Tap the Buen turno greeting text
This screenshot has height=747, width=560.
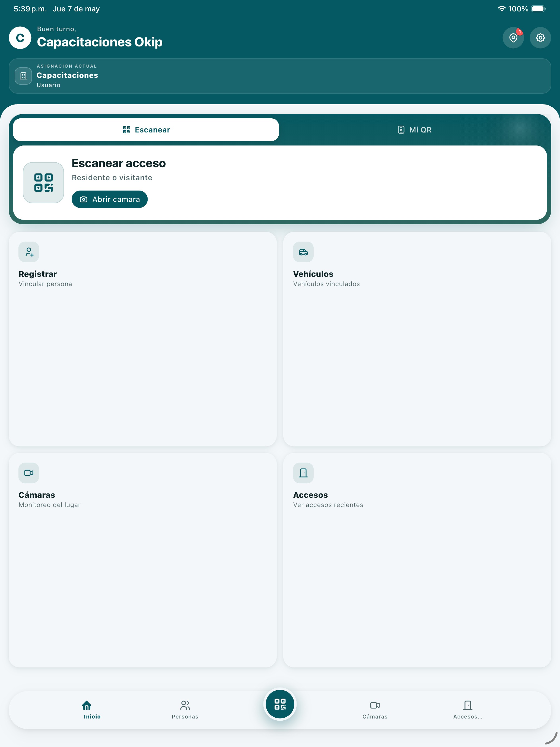(x=56, y=29)
